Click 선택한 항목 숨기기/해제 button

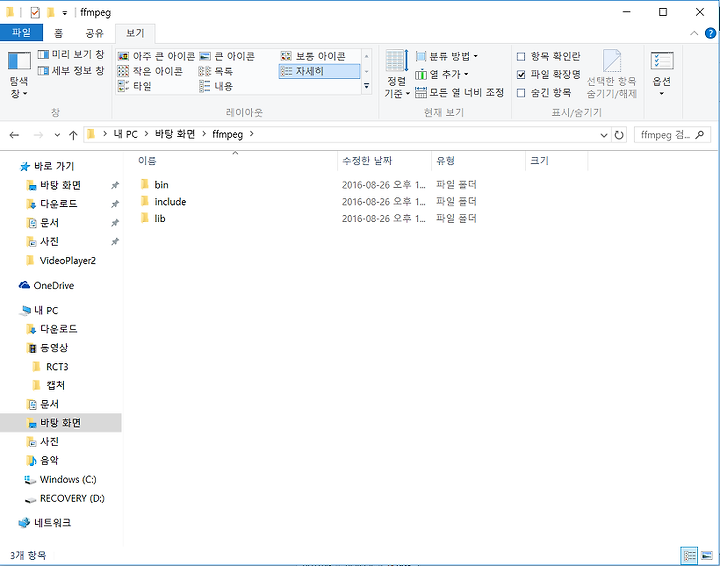(612, 74)
